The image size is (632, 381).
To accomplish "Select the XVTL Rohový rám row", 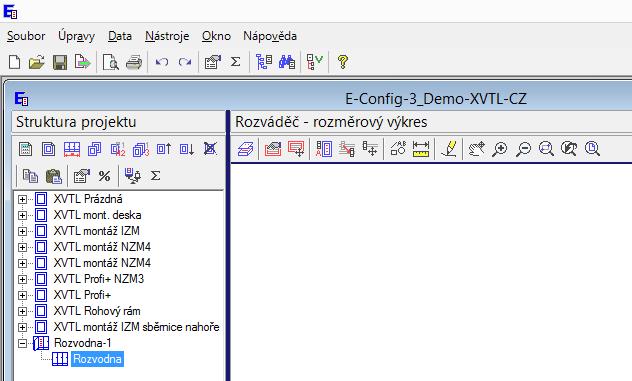I will point(97,311).
